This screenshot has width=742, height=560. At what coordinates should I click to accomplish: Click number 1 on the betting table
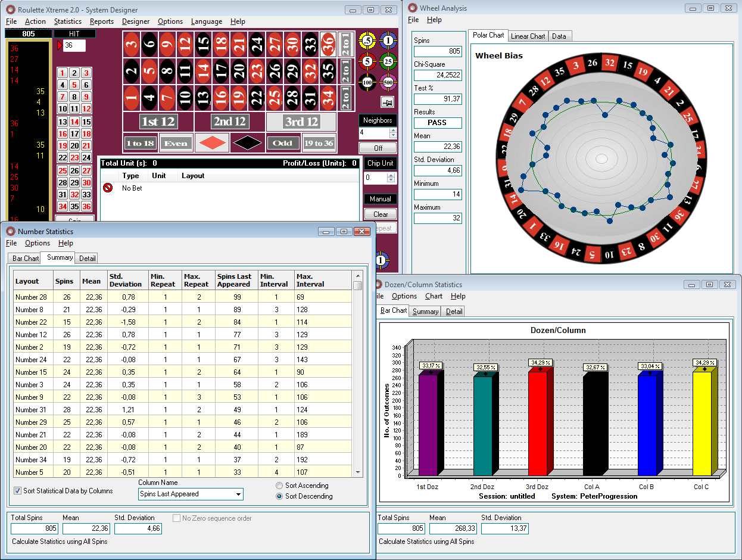tap(132, 98)
